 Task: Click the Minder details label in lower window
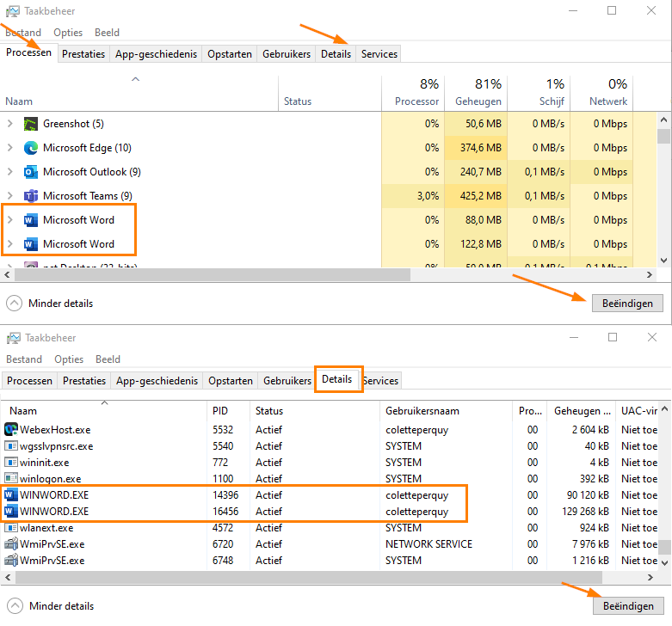click(x=62, y=606)
